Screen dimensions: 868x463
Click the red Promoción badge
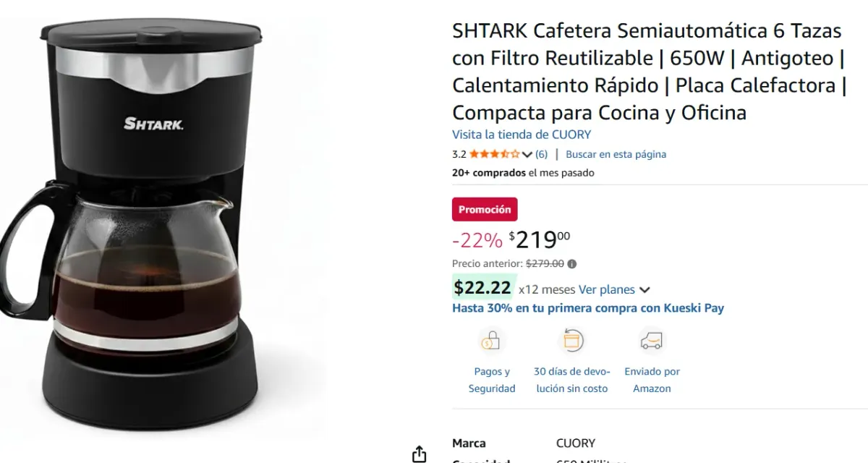coord(485,209)
